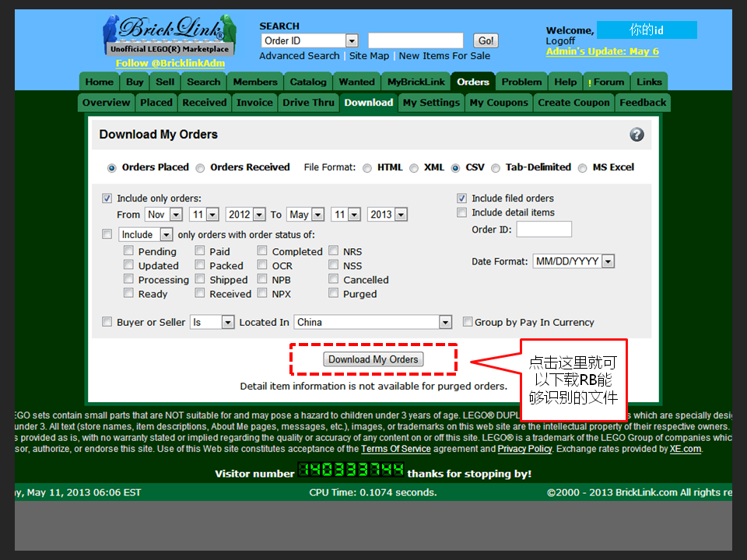Open the Create Coupon sub-tab
Viewport: 747px width, 560px height.
point(573,103)
